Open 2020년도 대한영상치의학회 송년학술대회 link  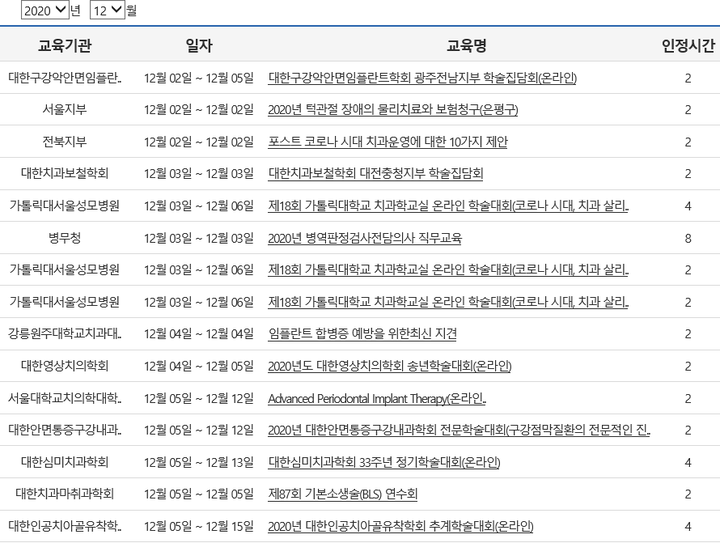coord(390,366)
